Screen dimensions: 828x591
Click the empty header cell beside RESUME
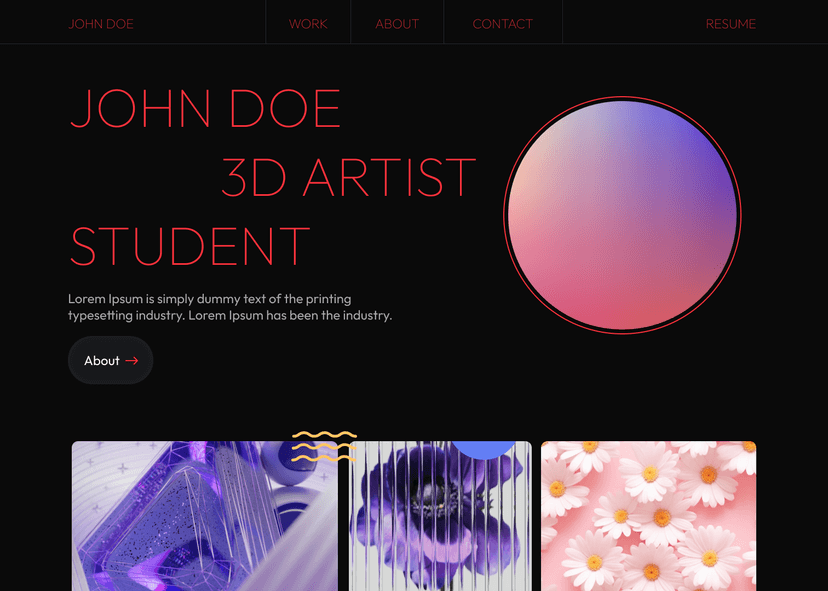coord(628,22)
